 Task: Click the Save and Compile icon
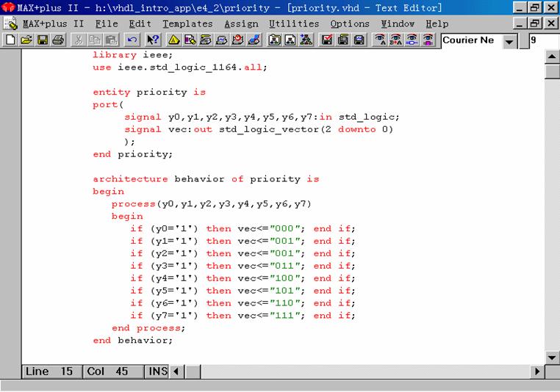(343, 40)
